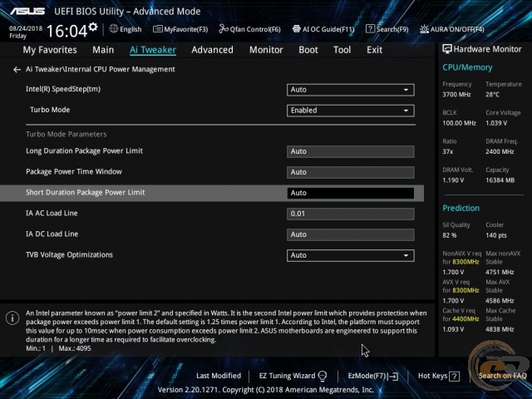
Task: Go to the Exit tab
Action: (375, 50)
